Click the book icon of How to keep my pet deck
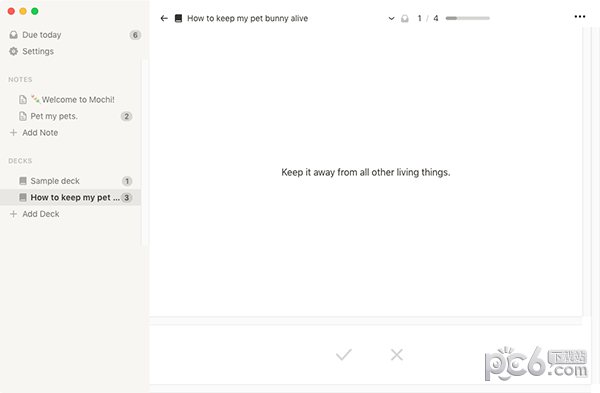 [x=23, y=197]
